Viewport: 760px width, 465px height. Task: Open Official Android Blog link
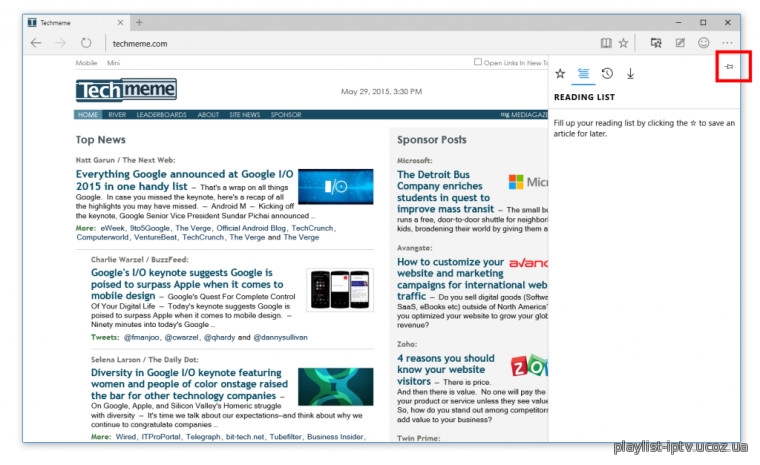[251, 228]
